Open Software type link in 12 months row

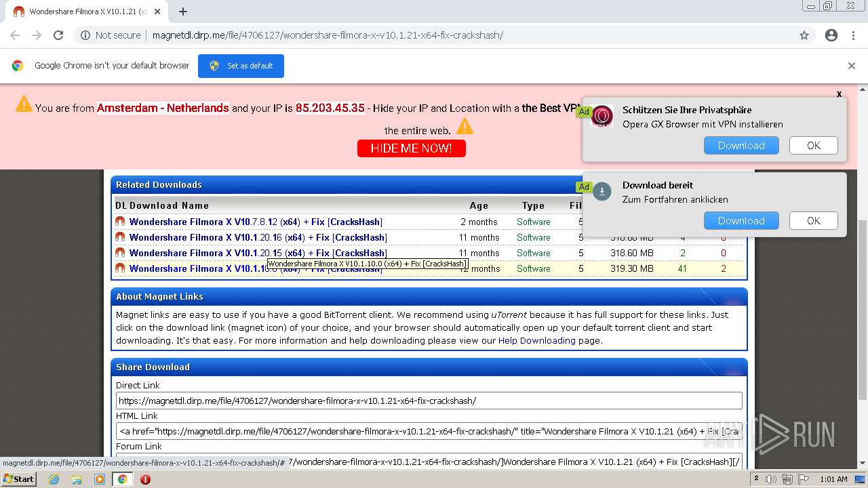click(x=534, y=268)
